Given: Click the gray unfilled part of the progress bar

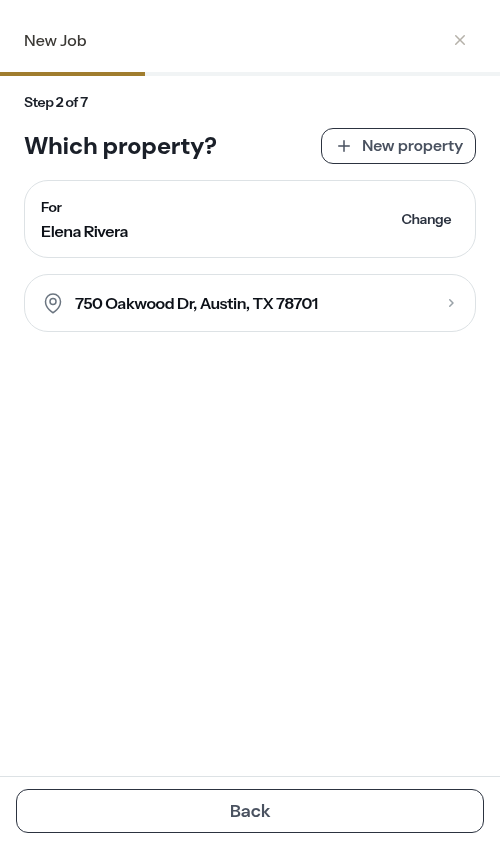Looking at the screenshot, I should pos(322,74).
